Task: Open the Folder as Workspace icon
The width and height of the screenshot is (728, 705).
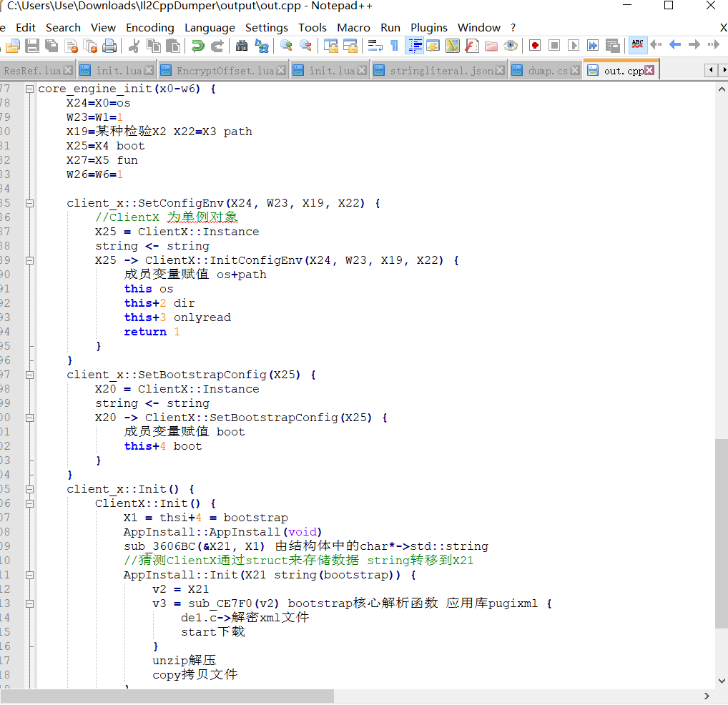Action: click(491, 46)
